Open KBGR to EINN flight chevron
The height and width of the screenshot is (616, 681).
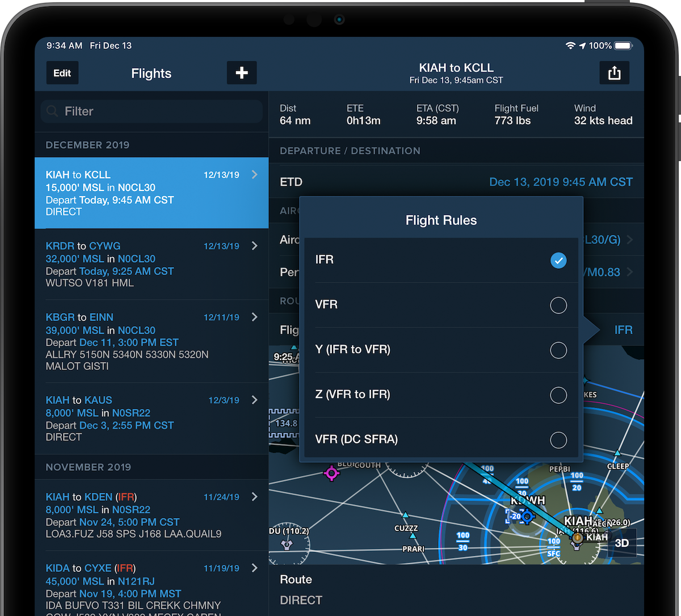click(255, 317)
